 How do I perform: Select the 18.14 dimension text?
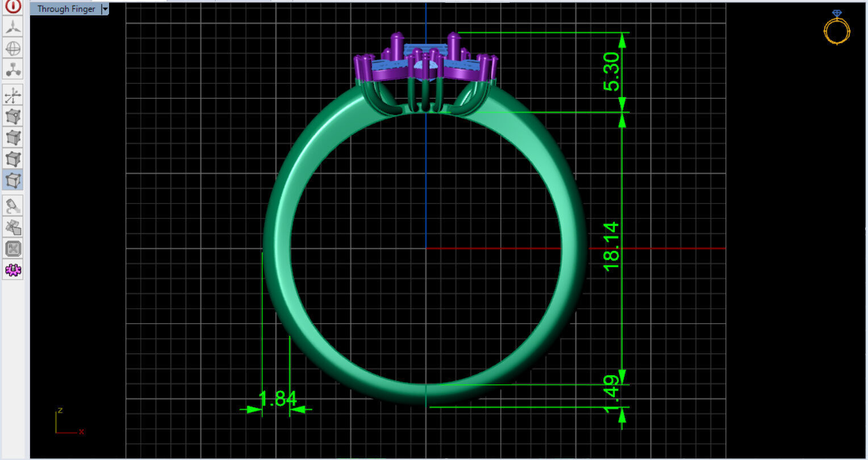[611, 246]
